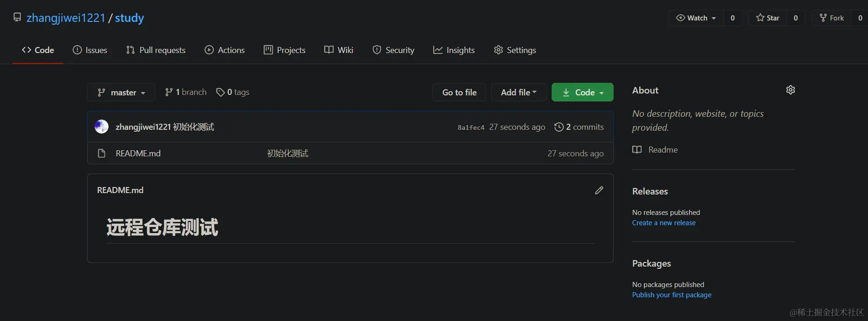Click the Star count number
The width and height of the screenshot is (868, 321).
pos(796,18)
